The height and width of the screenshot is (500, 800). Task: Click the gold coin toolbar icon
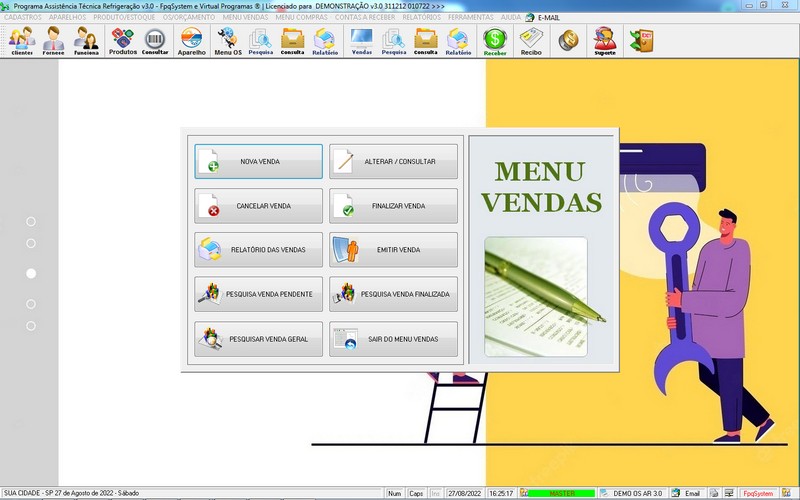[568, 40]
